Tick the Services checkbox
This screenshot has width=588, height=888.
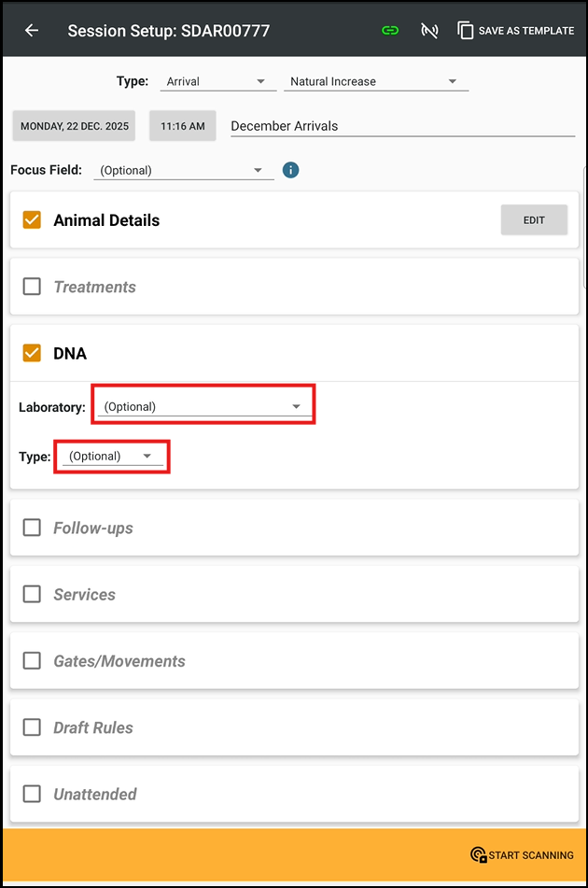point(33,594)
